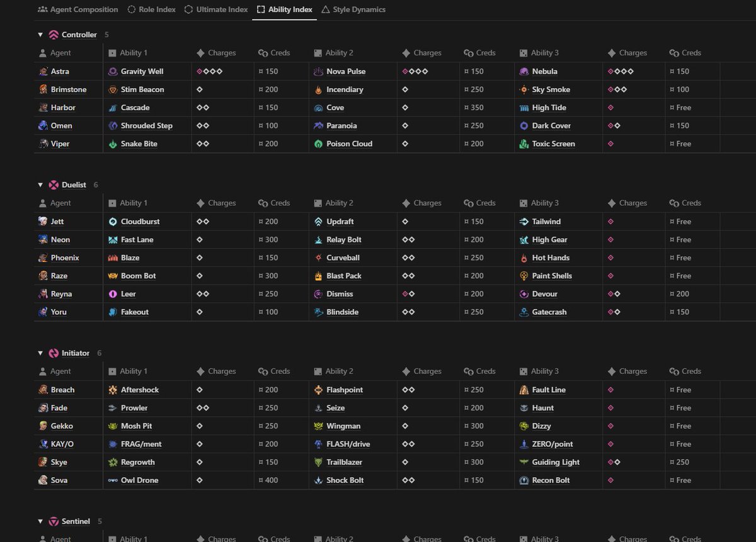The width and height of the screenshot is (756, 542).
Task: Click the Recon Bolt ability icon
Action: click(524, 480)
